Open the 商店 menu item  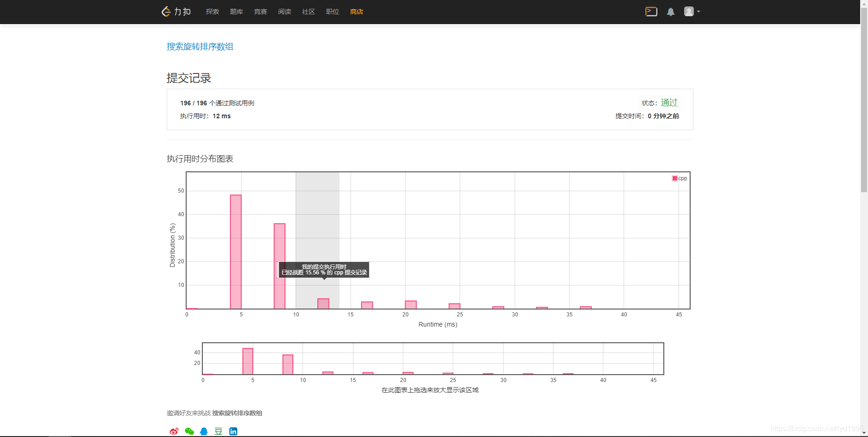click(x=357, y=12)
